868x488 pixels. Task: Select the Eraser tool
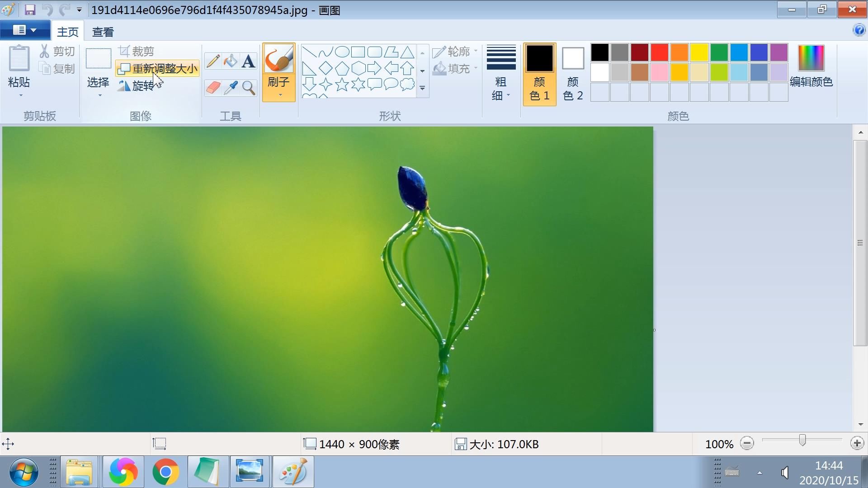[x=213, y=88]
